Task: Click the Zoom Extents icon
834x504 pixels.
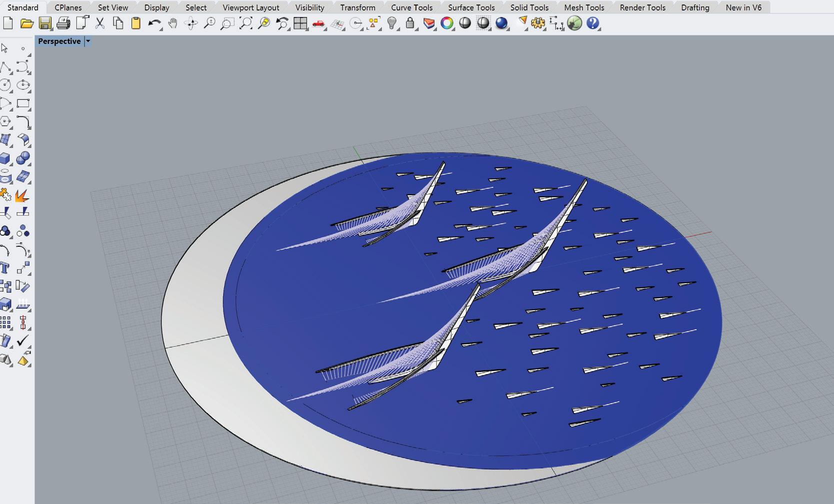Action: click(x=245, y=23)
